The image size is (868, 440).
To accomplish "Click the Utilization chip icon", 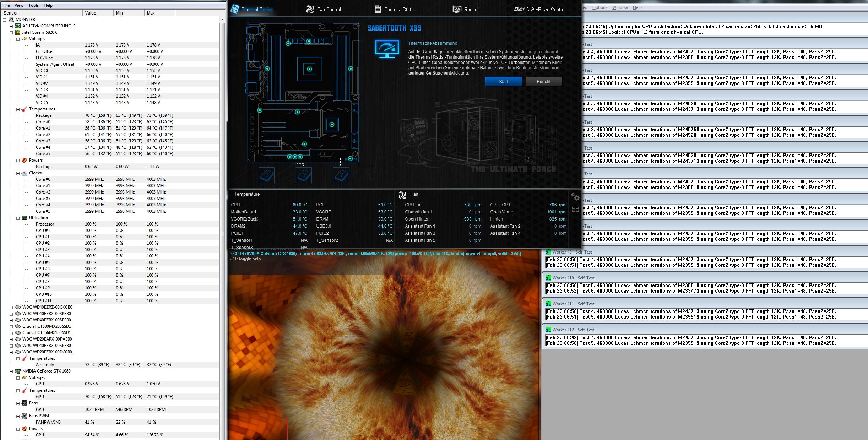I will tap(25, 218).
